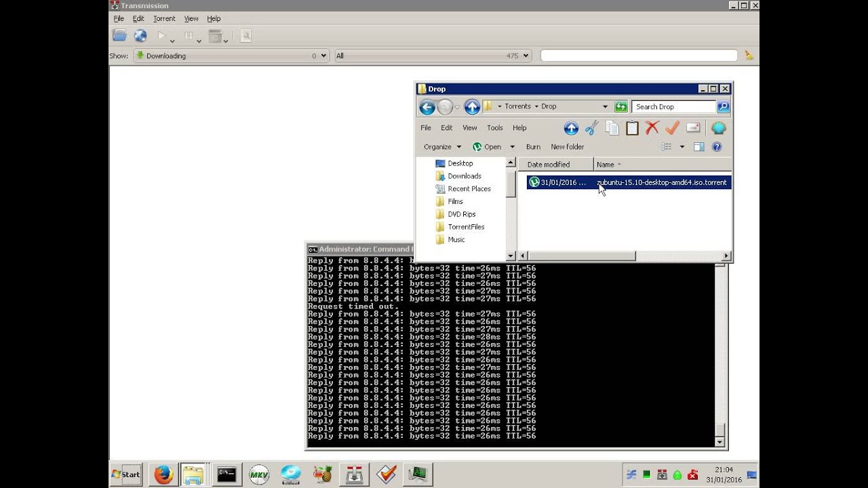Viewport: 868px width, 488px height.
Task: Open URL via the globe toolbar icon
Action: [x=140, y=36]
